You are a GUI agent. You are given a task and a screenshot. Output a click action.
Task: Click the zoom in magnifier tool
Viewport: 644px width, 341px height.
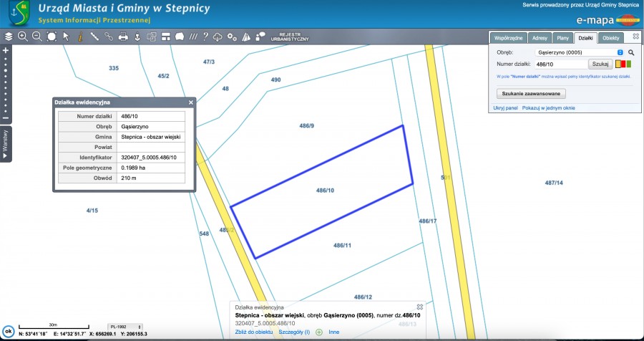coord(22,37)
